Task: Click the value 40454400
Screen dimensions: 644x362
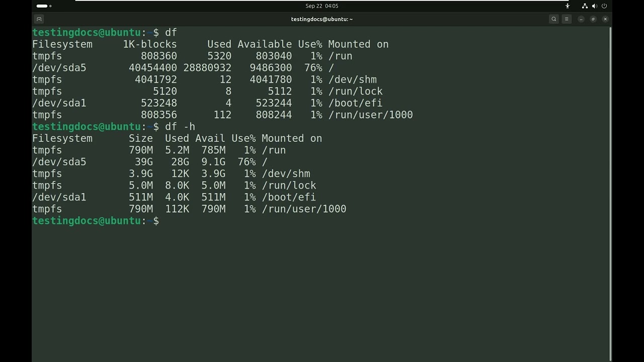Action: pos(153,68)
